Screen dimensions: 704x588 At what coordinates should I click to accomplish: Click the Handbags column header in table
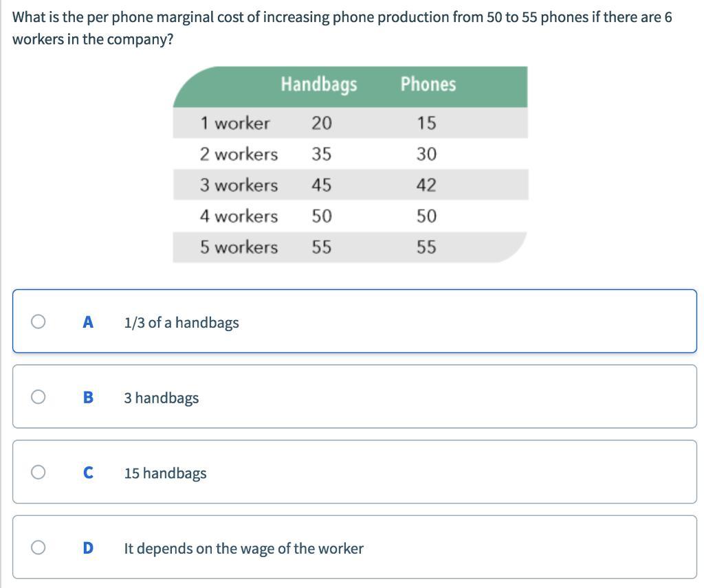point(319,84)
